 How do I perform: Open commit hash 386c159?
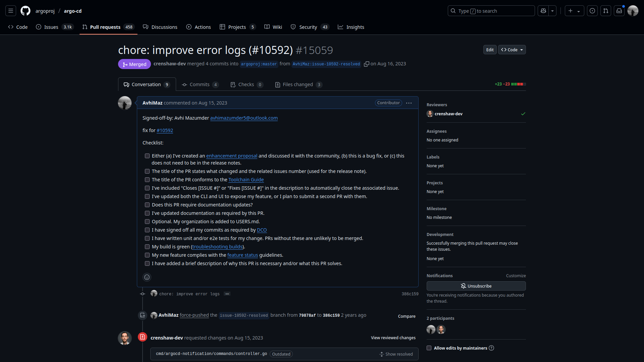tap(410, 294)
